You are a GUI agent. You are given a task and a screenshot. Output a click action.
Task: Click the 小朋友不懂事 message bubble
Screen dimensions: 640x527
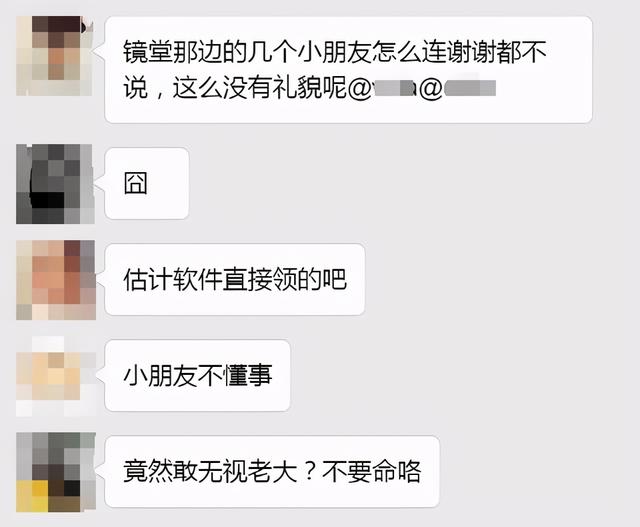pos(197,376)
